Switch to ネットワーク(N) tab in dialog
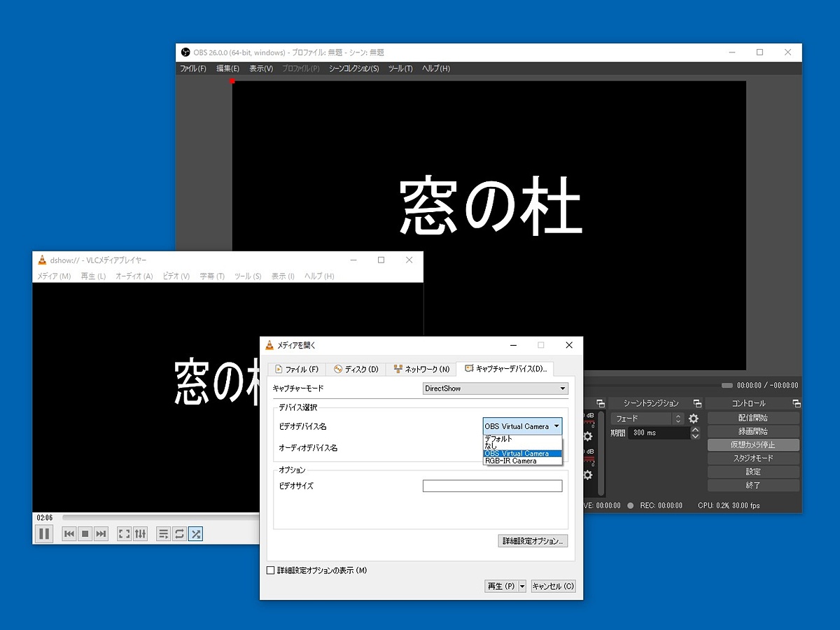 click(421, 369)
